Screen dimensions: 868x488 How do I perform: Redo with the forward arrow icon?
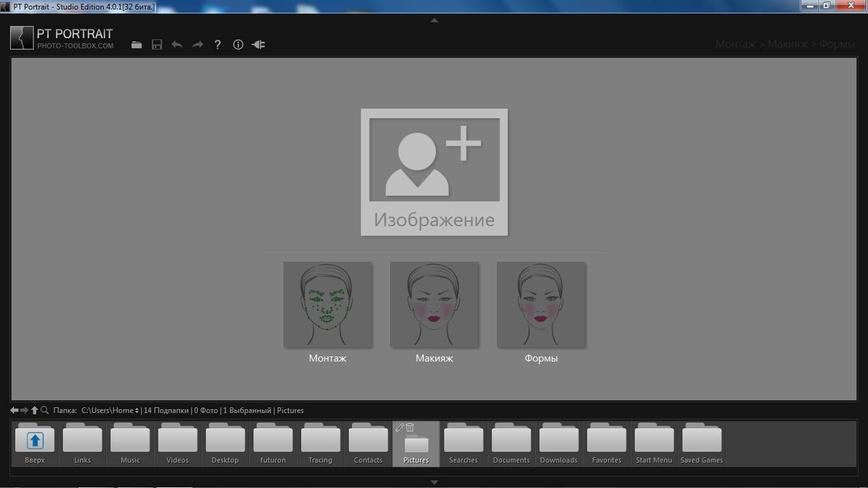coord(198,44)
